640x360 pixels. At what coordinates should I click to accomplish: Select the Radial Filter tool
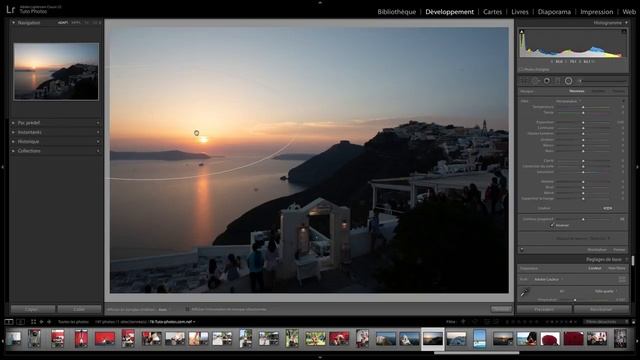click(x=569, y=81)
